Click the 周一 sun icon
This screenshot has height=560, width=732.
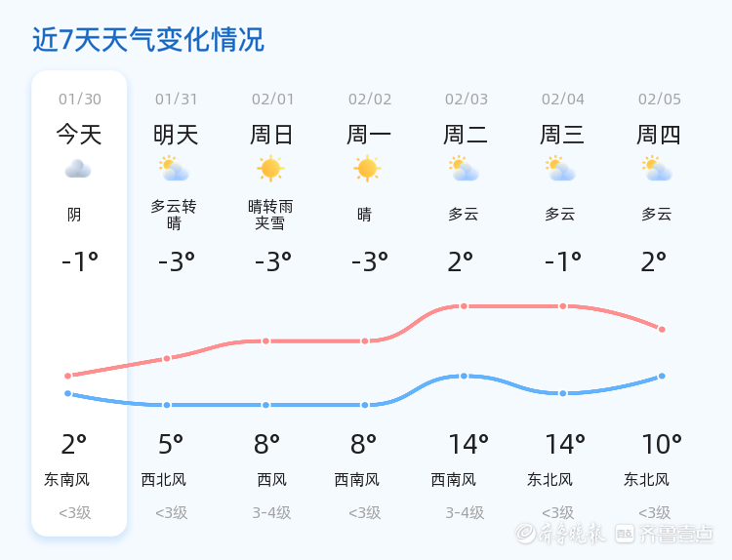pyautogui.click(x=367, y=169)
